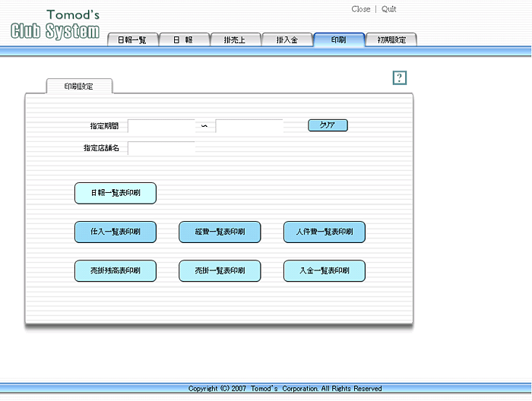Go to the 掛売上 tab

pos(235,40)
